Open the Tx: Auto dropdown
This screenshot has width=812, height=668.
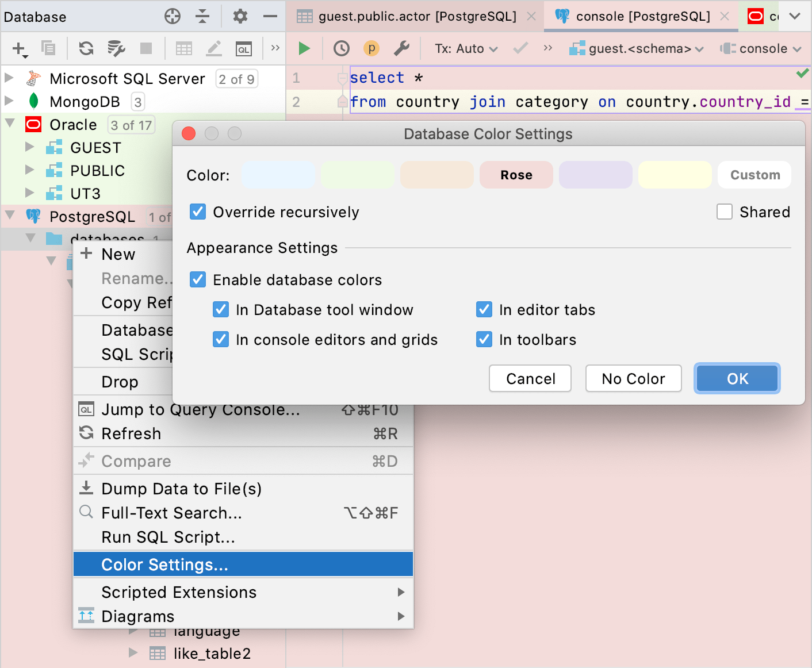[x=466, y=48]
